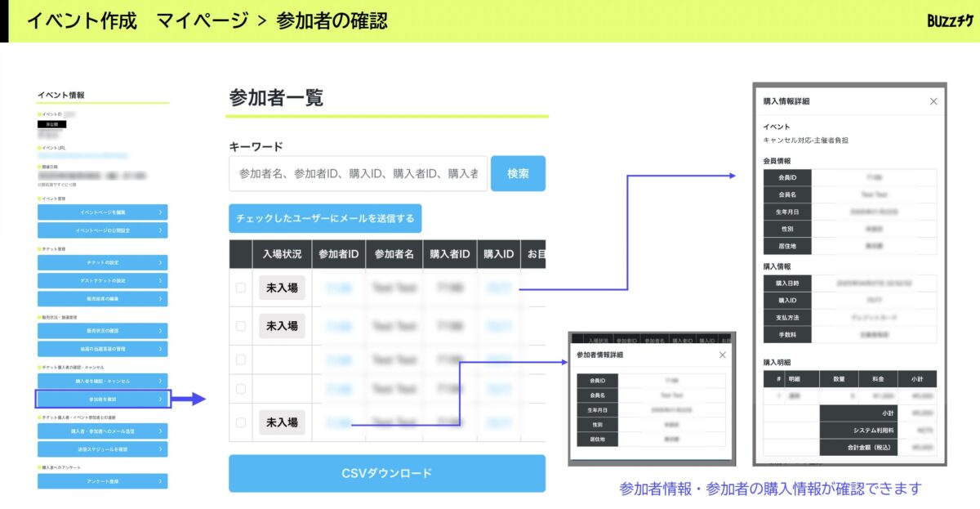Click the キーワード search input field
The height and width of the screenshot is (509, 980).
click(x=358, y=174)
